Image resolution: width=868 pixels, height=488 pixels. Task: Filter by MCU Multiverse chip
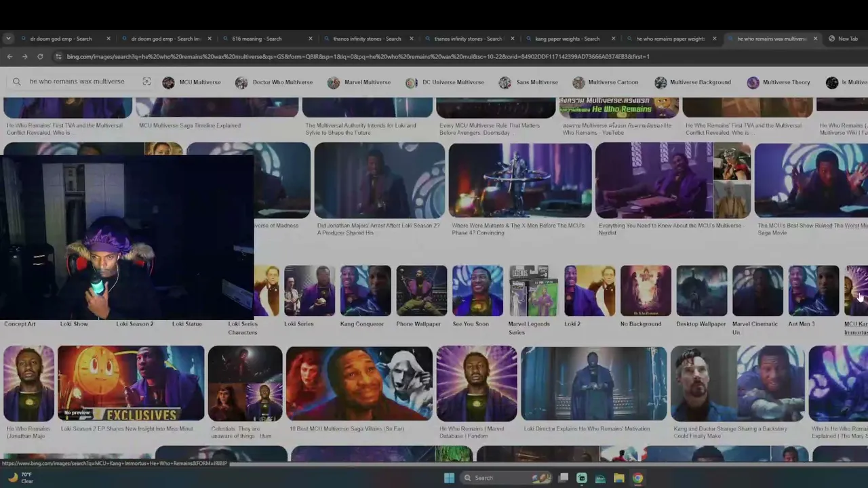191,82
